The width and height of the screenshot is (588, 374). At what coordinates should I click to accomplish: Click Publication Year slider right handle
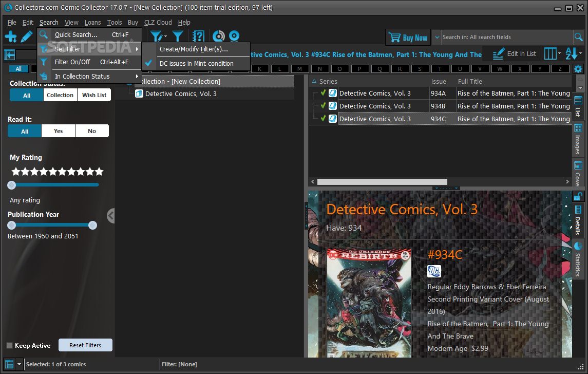92,225
